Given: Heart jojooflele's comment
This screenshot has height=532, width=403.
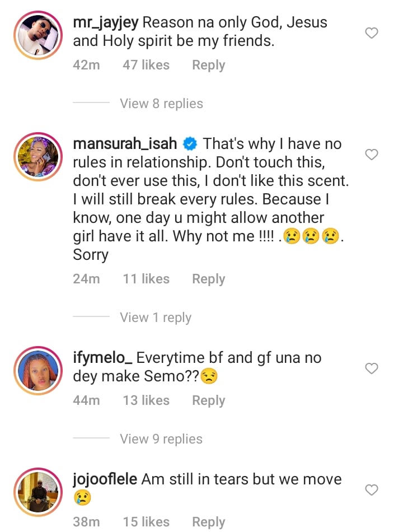Looking at the screenshot, I should point(372,490).
